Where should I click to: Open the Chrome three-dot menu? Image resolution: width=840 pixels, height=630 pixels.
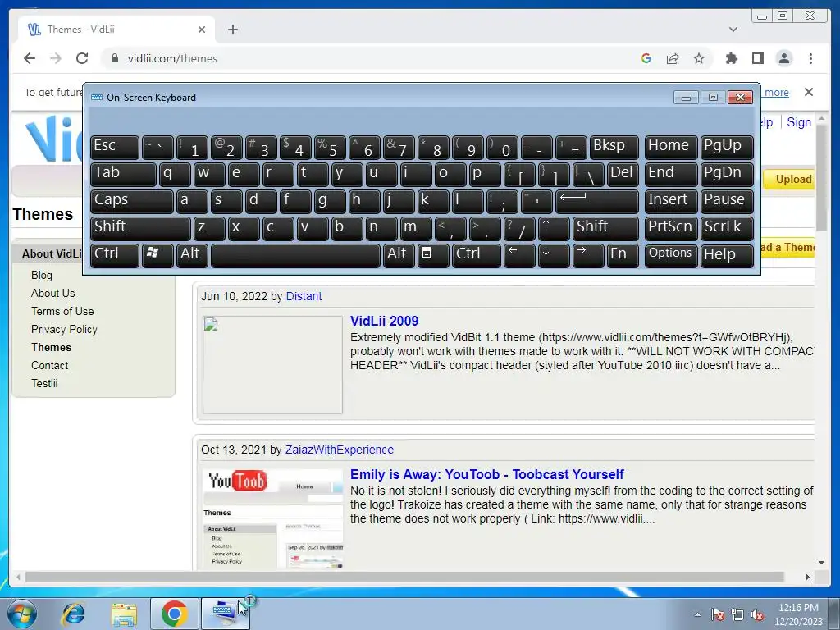[x=810, y=58]
